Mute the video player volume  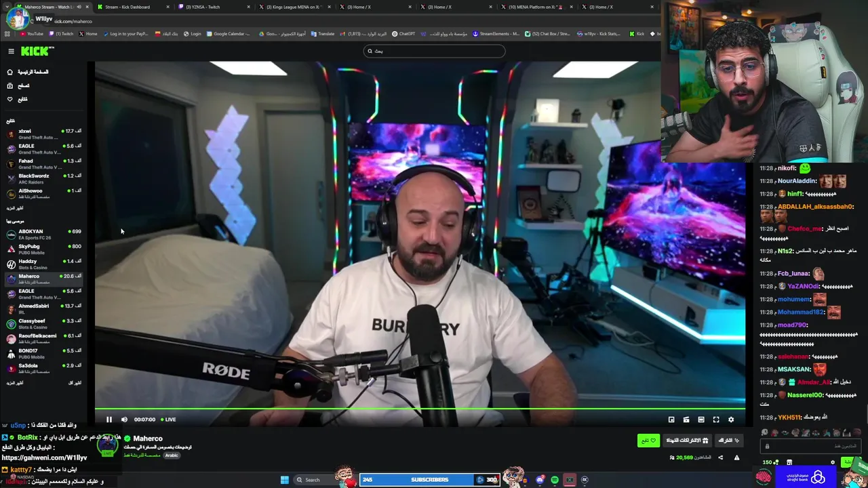click(x=124, y=420)
